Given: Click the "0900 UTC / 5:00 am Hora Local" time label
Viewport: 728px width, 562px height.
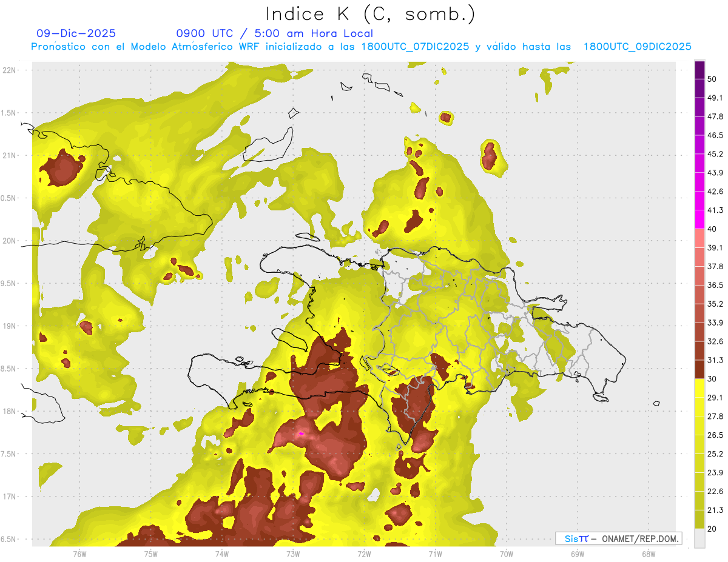Looking at the screenshot, I should click(275, 33).
